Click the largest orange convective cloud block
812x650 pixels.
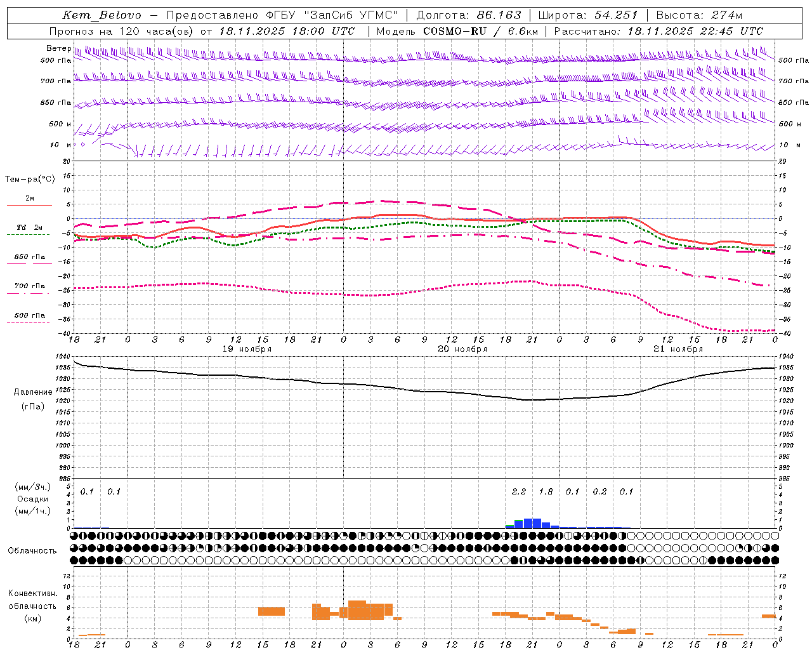pos(366,610)
